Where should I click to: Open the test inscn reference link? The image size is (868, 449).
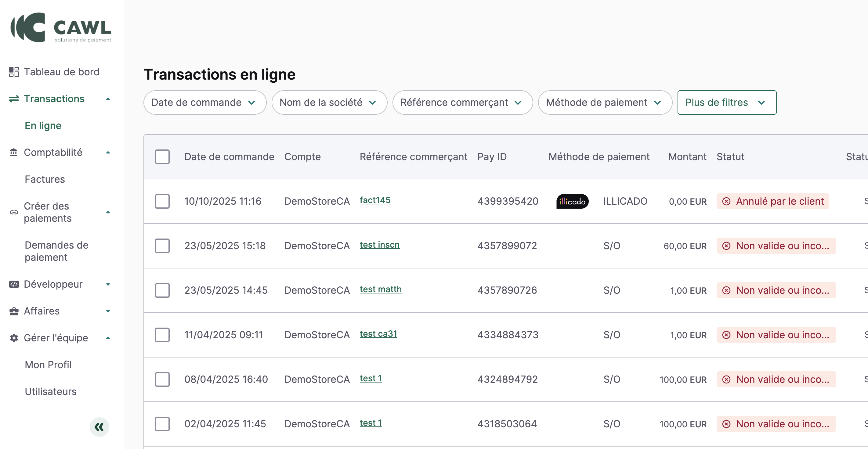pos(379,245)
